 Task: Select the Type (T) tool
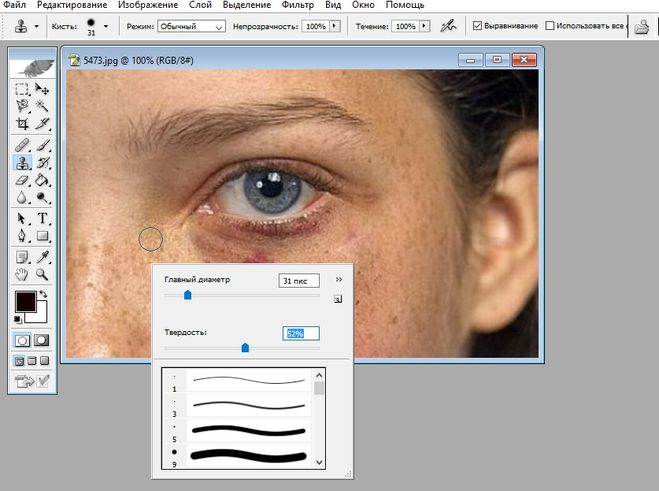coord(43,218)
